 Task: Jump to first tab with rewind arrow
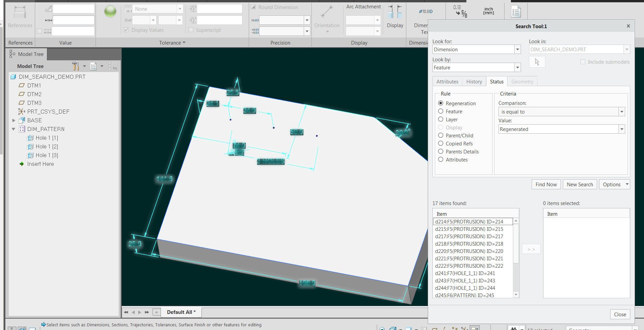click(x=126, y=312)
